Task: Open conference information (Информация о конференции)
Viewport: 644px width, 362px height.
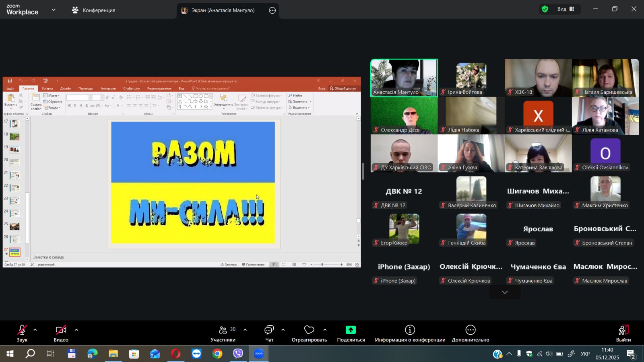Action: pos(410,330)
